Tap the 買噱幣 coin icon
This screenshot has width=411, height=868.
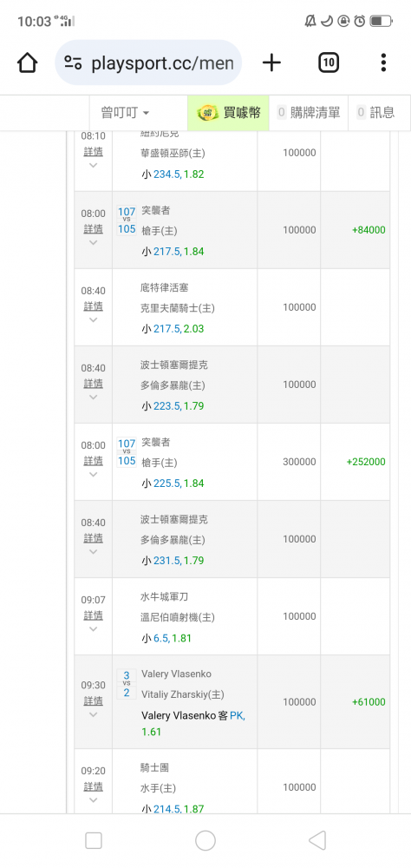(x=208, y=113)
